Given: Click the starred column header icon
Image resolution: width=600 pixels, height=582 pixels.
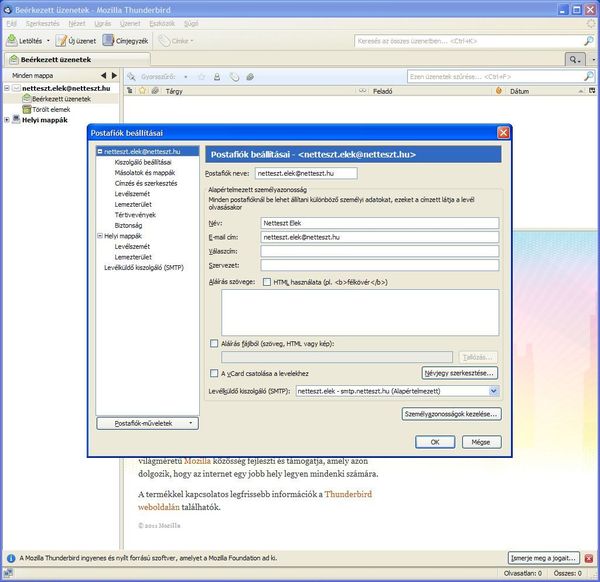Looking at the screenshot, I should (142, 90).
